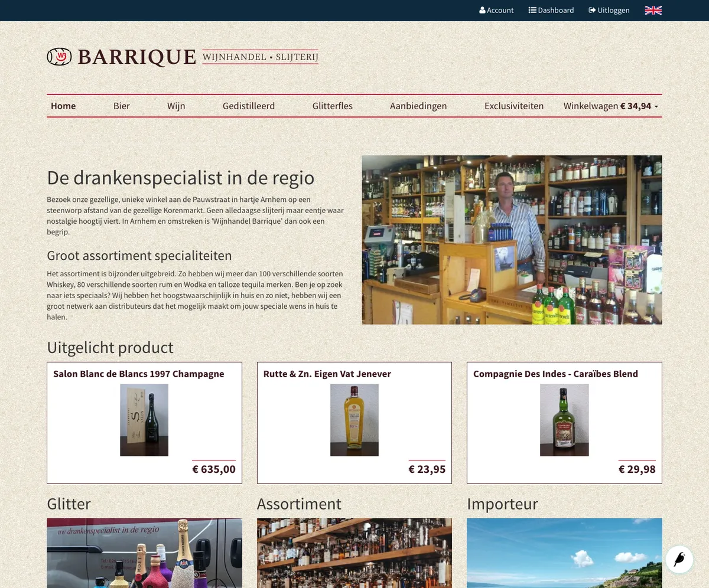
Task: Open the Wijn menu
Action: (176, 106)
